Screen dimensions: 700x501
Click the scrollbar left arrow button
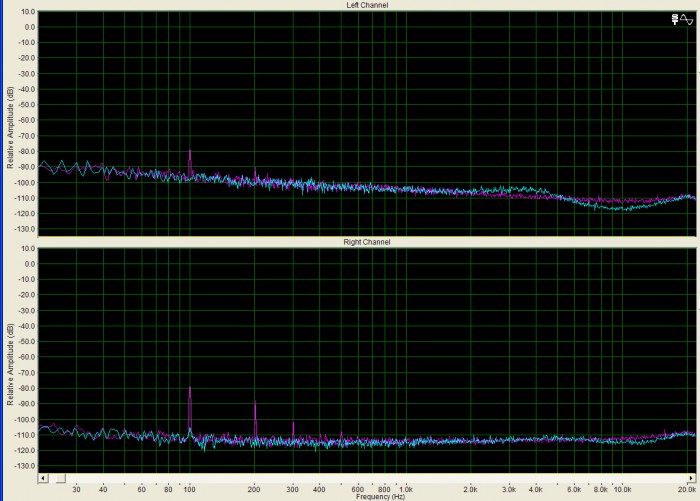(x=43, y=478)
